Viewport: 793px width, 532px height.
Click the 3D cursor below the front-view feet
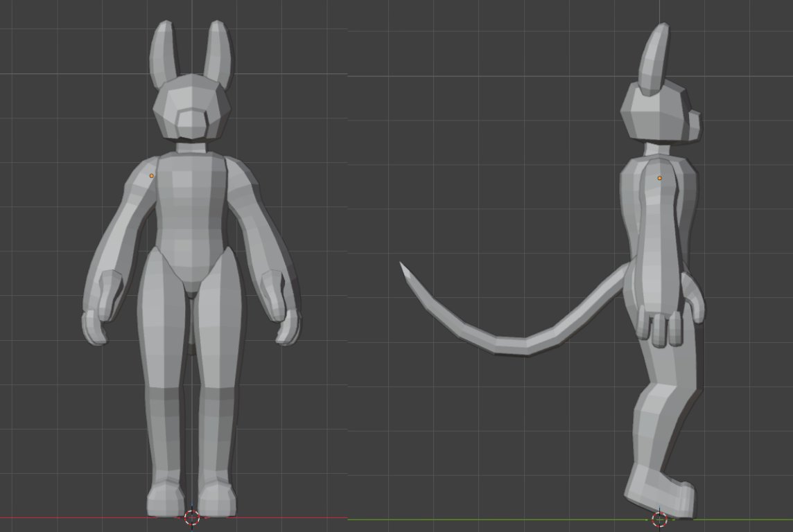pyautogui.click(x=192, y=517)
